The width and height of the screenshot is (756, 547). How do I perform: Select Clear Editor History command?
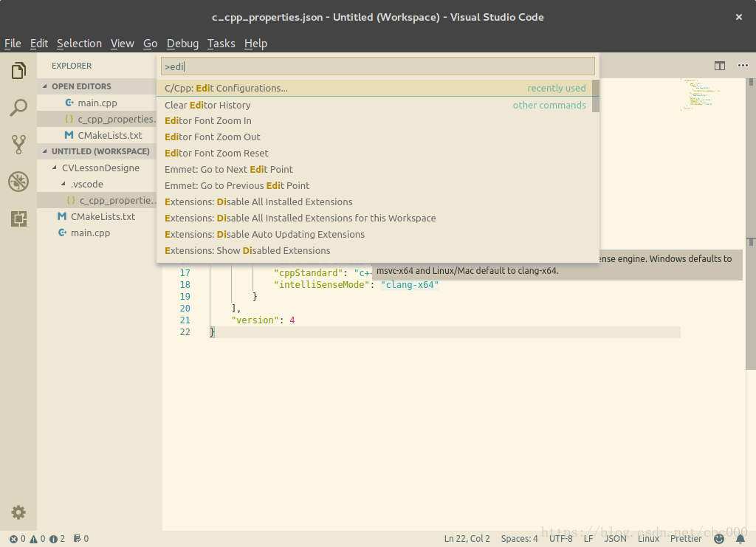pyautogui.click(x=374, y=105)
